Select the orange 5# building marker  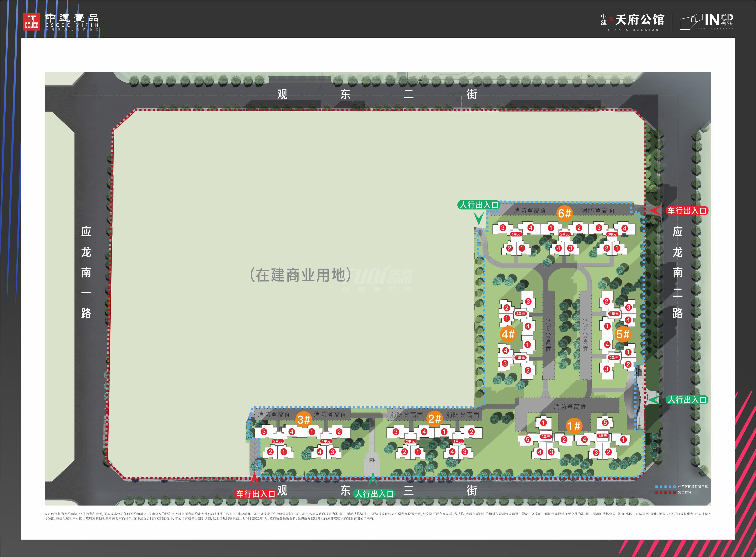click(x=622, y=334)
